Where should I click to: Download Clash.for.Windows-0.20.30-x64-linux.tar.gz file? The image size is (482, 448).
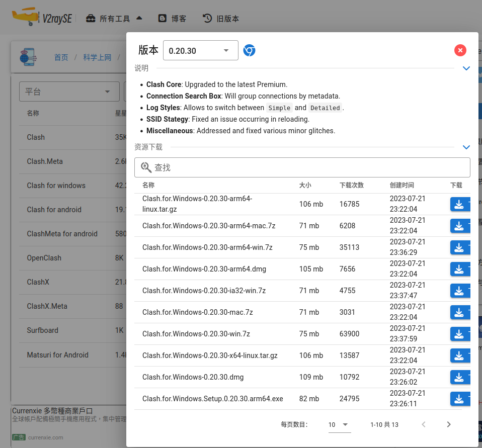(459, 355)
